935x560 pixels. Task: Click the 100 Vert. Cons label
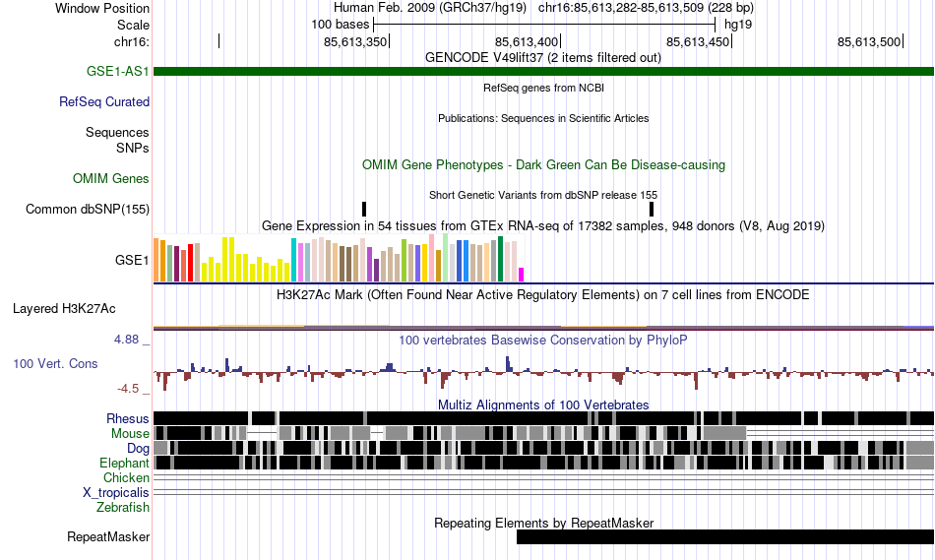55,364
